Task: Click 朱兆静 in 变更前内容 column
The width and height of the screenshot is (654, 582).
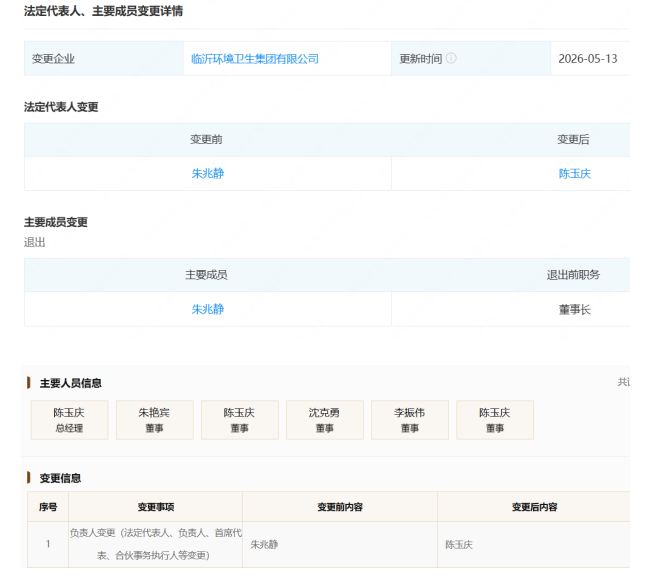Action: tap(264, 544)
